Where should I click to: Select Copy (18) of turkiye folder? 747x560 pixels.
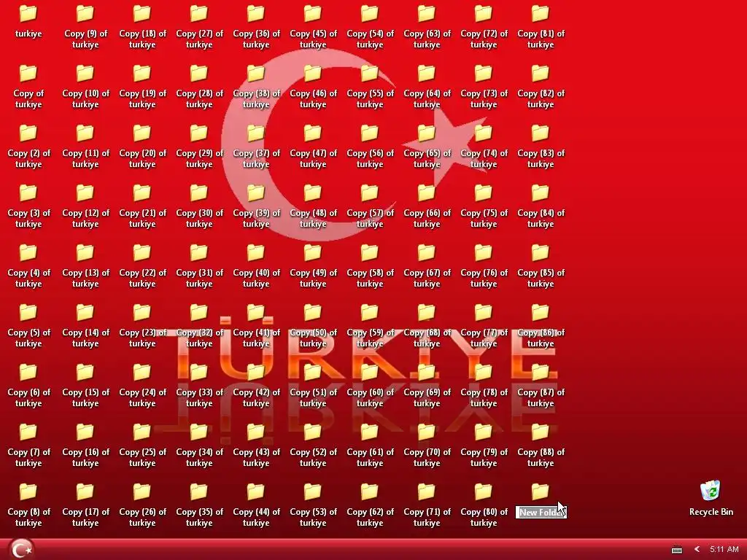coord(142,13)
